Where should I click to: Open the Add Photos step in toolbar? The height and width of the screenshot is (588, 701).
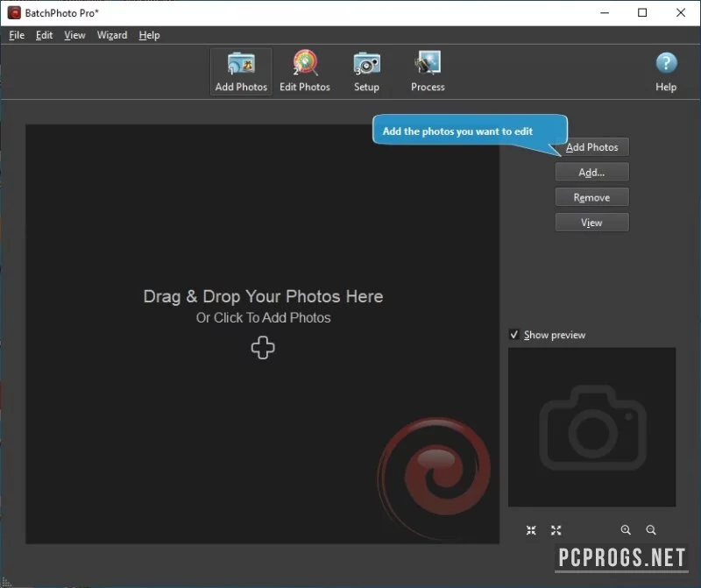tap(241, 72)
